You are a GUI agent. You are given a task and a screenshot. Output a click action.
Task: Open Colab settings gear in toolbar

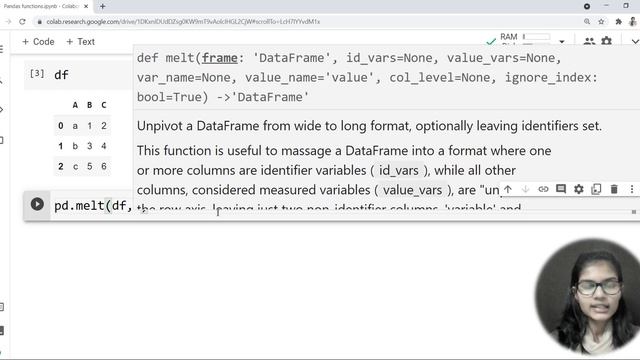pyautogui.click(x=607, y=41)
